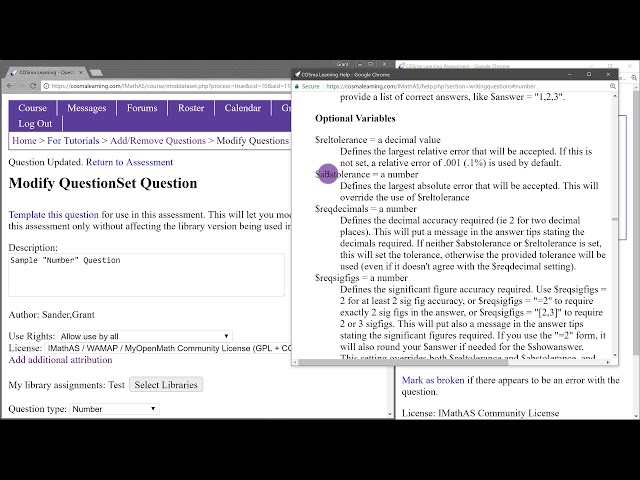Open the License dropdown
The width and height of the screenshot is (640, 480).
tap(168, 348)
